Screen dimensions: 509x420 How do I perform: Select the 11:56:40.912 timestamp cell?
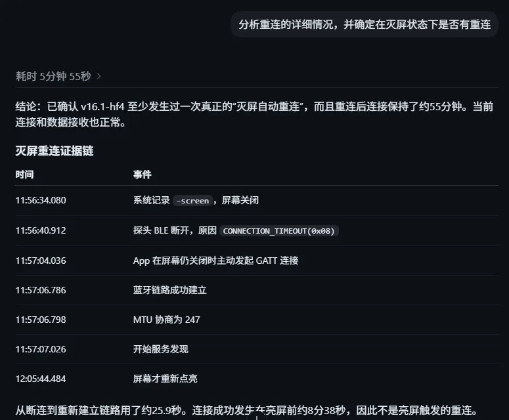click(x=41, y=230)
